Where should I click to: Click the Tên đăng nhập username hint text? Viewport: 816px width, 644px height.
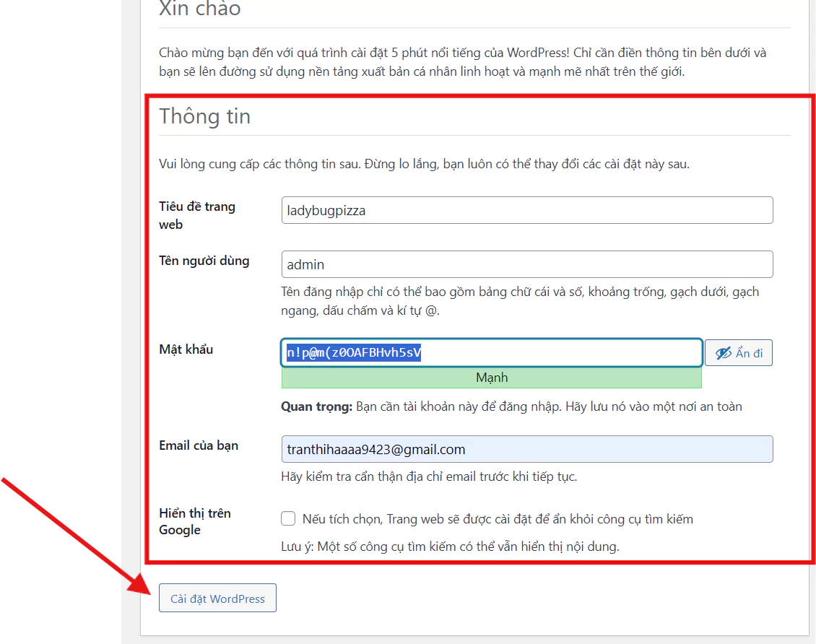[520, 301]
